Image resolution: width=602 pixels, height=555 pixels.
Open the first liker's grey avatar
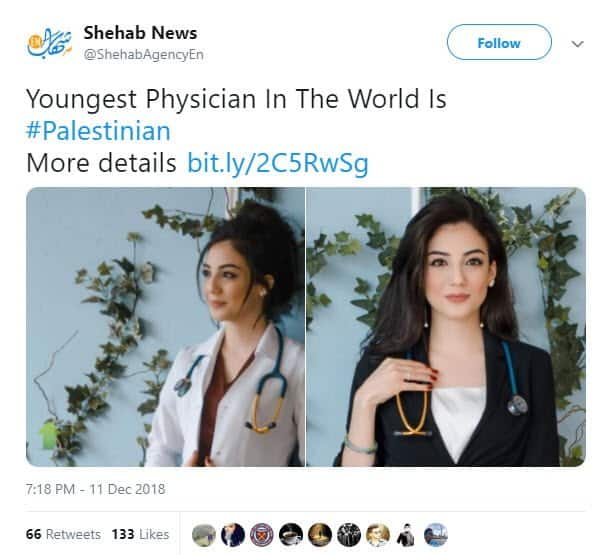(204, 535)
